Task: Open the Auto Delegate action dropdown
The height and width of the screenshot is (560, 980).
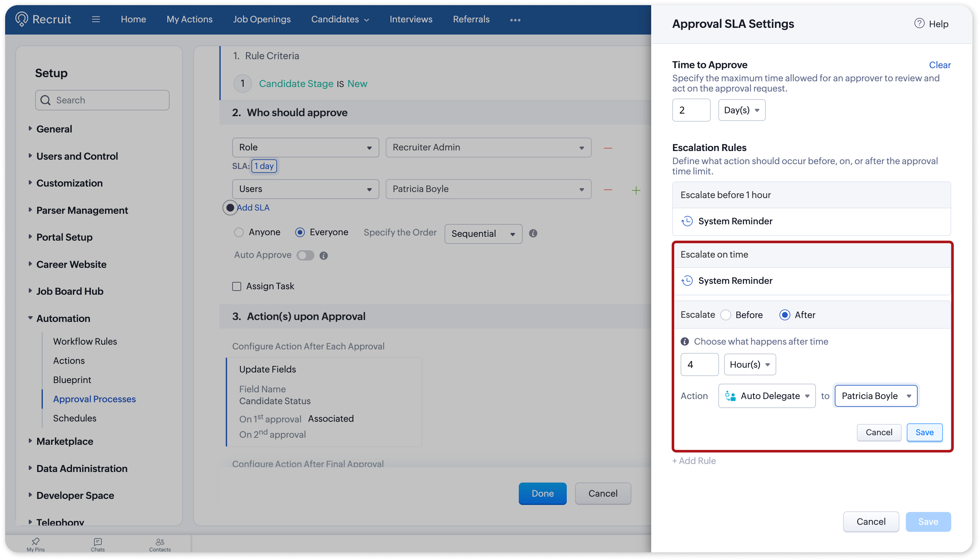Action: tap(766, 396)
